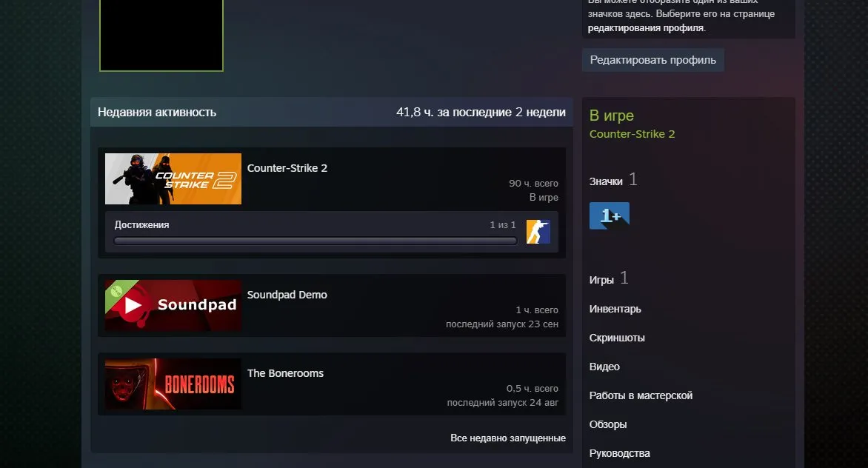This screenshot has height=468, width=868.
Task: Click the 1+ badge icon
Action: click(x=610, y=215)
